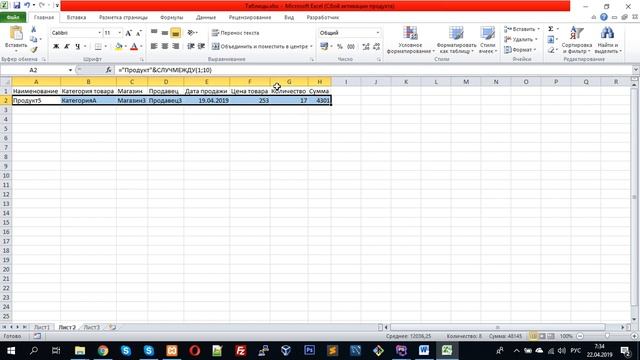The width and height of the screenshot is (640, 360).
Task: Click the insert function fx icon
Action: (109, 70)
